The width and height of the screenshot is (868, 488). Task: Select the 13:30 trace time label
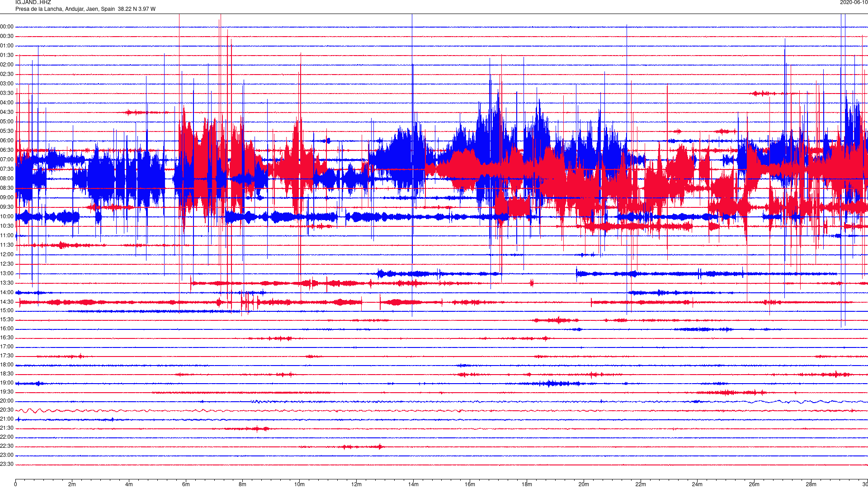click(7, 283)
